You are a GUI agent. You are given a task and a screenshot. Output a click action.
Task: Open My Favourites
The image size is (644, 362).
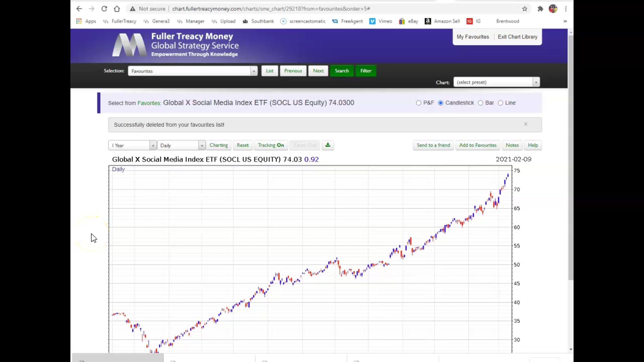coord(473,37)
